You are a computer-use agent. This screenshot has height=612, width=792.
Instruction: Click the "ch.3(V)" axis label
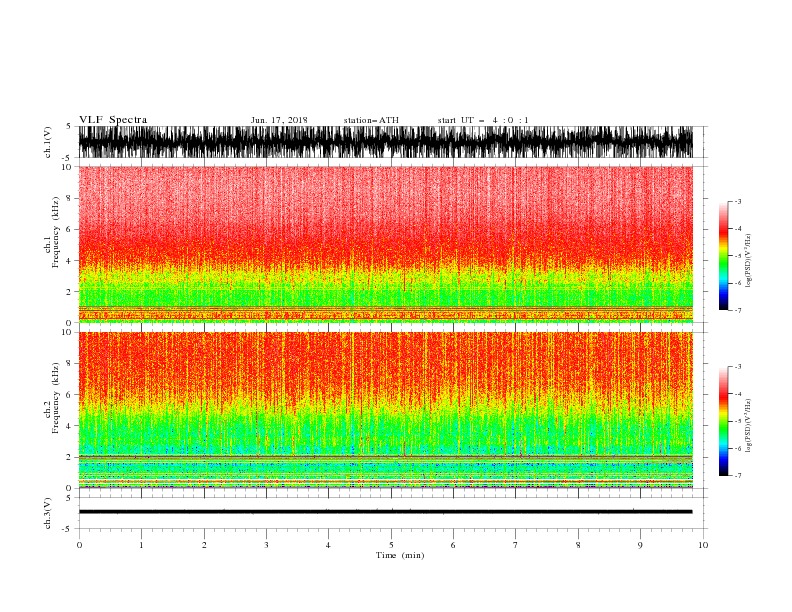pyautogui.click(x=48, y=513)
